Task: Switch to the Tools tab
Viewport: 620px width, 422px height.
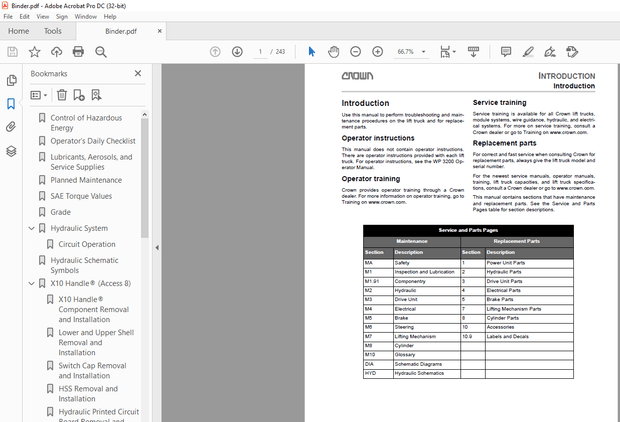Action: click(x=52, y=31)
